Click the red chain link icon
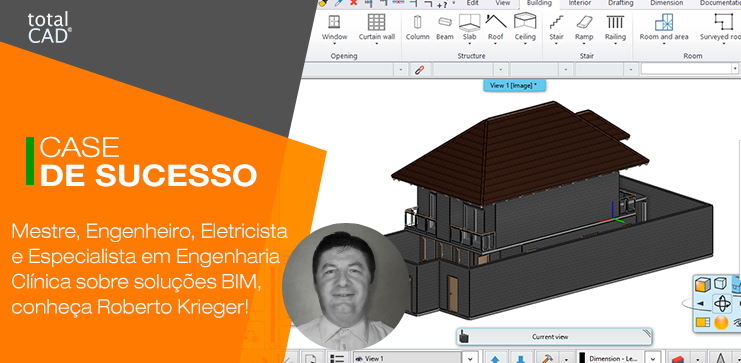741x363 pixels. [x=419, y=70]
